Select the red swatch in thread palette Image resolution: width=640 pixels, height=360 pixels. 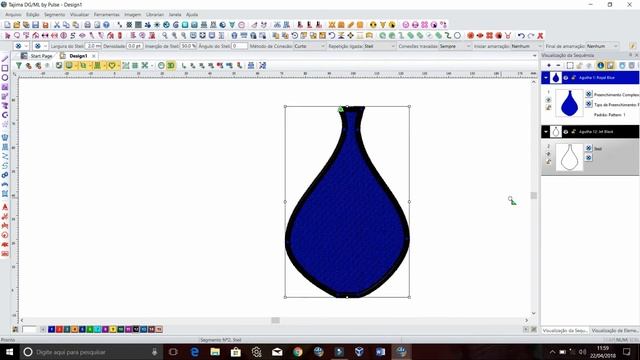[x=59, y=329]
